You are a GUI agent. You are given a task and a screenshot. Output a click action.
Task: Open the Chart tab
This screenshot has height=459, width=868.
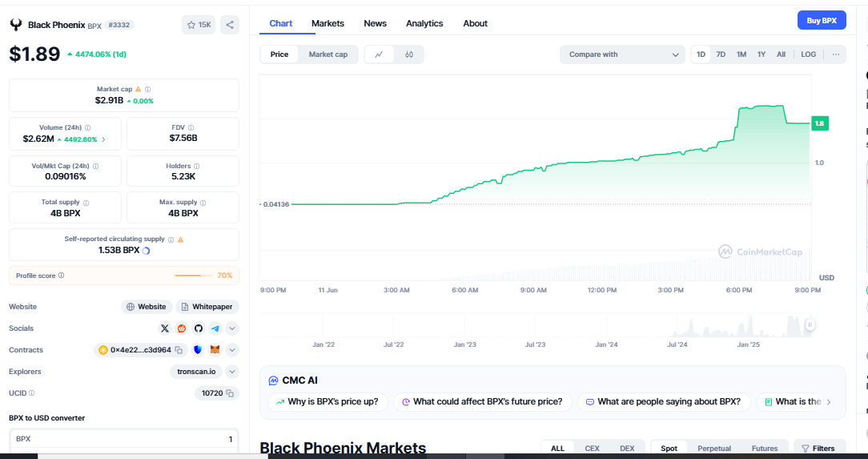tap(281, 23)
